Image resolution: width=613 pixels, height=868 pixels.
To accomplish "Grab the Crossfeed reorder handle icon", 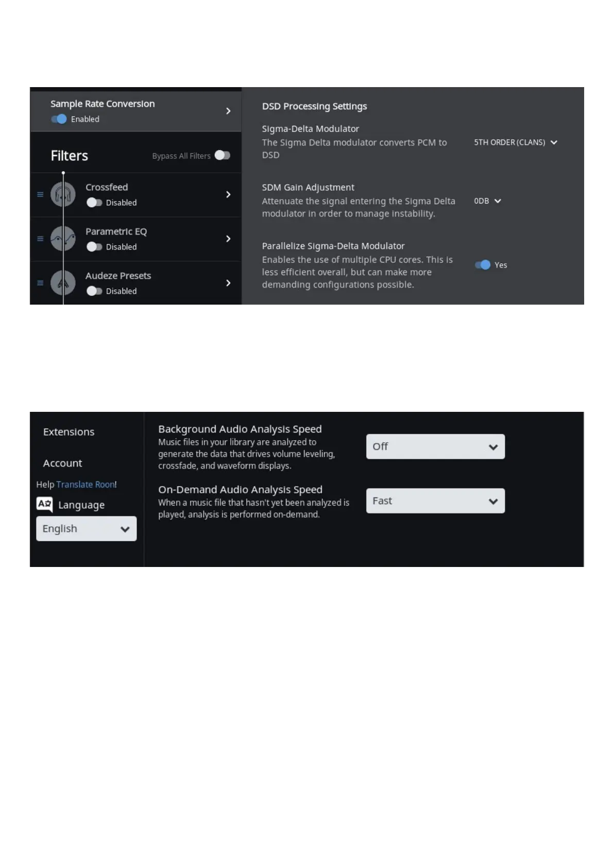I will tap(40, 194).
